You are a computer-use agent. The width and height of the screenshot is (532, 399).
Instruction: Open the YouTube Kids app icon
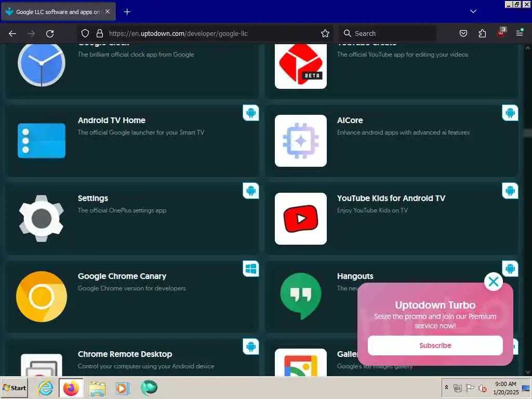(x=301, y=219)
